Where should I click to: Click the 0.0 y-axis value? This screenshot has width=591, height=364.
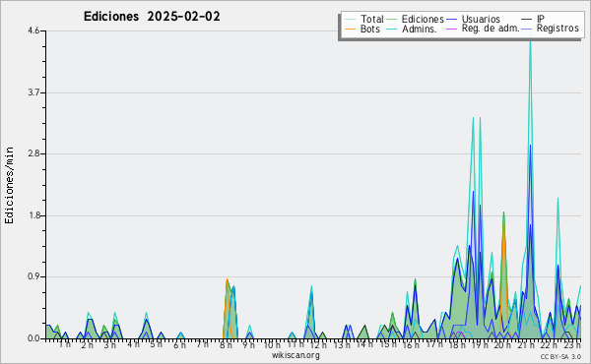[33, 338]
